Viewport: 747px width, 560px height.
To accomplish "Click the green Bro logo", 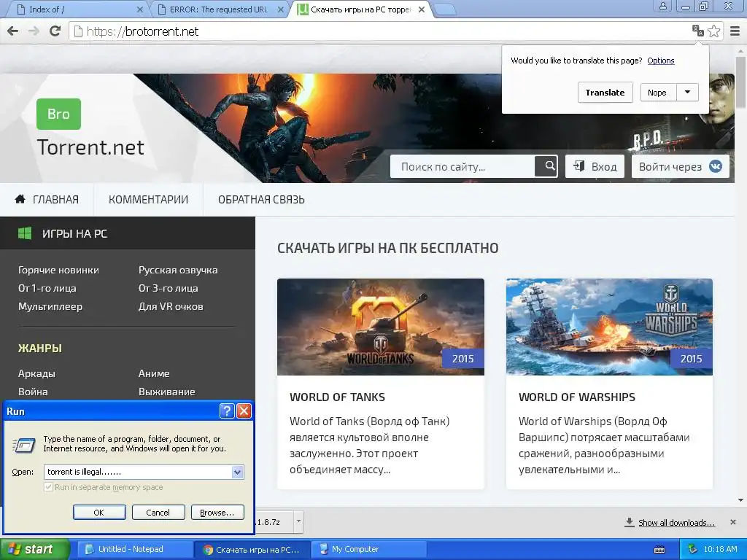I will tap(58, 114).
